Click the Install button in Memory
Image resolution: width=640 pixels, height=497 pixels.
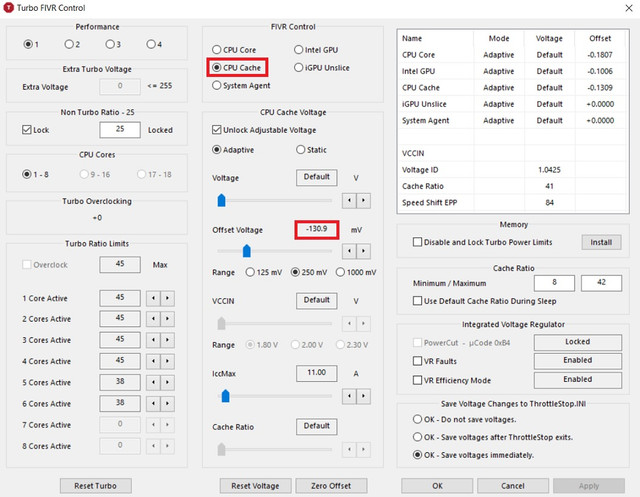point(601,242)
